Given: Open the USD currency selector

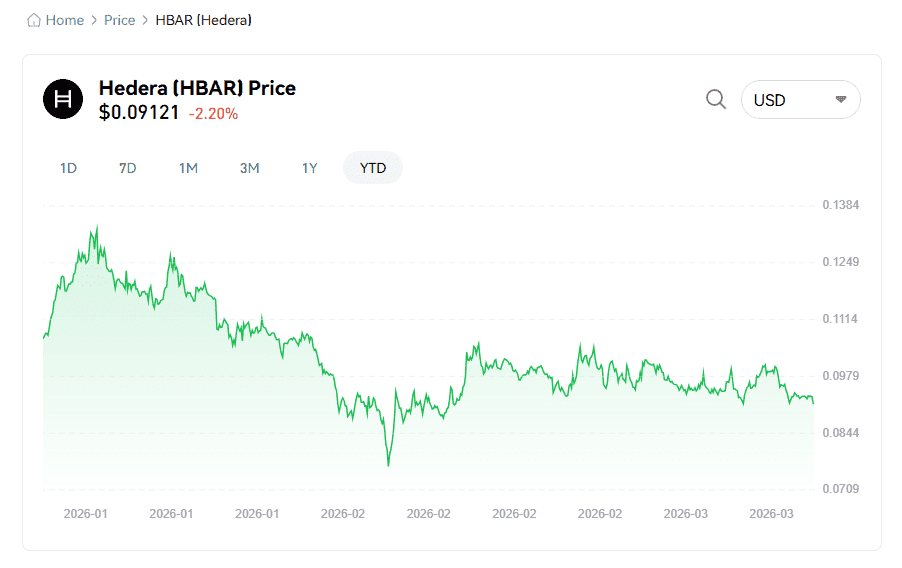Looking at the screenshot, I should pyautogui.click(x=799, y=100).
